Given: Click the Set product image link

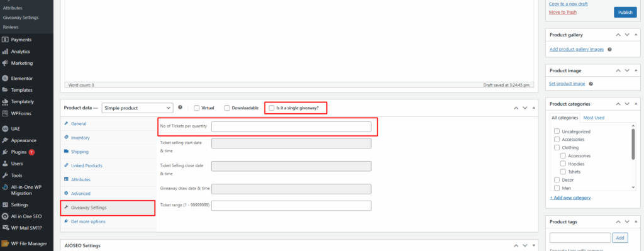Looking at the screenshot, I should 567,84.
